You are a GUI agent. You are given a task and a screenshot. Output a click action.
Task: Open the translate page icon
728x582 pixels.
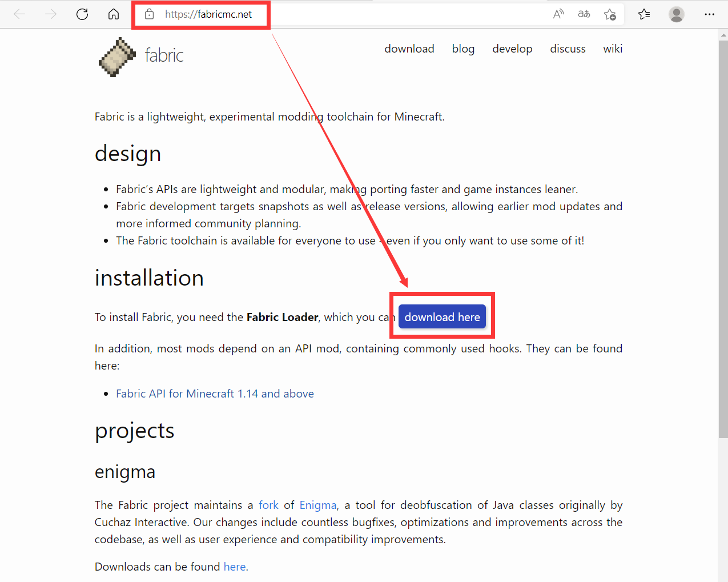point(584,14)
